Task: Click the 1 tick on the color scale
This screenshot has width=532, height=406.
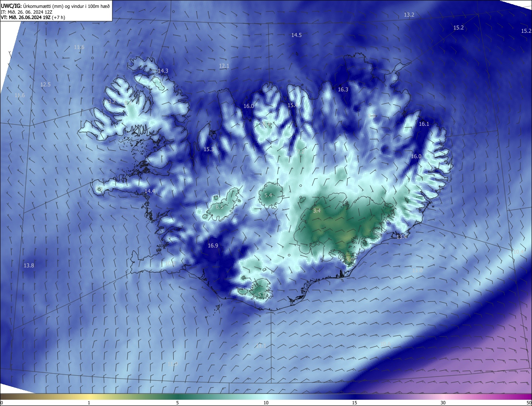Action: point(89,403)
